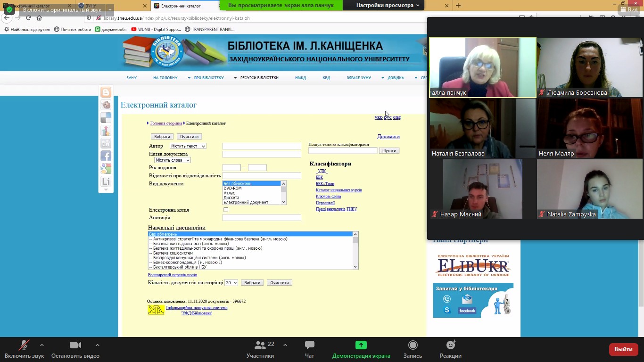Share page via Blogger icon

(106, 92)
